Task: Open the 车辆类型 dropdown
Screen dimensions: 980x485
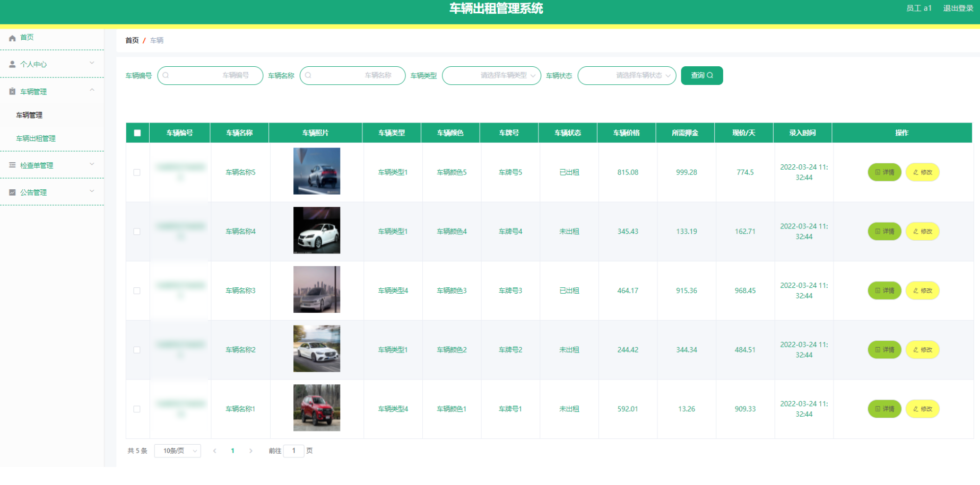Action: [x=491, y=75]
